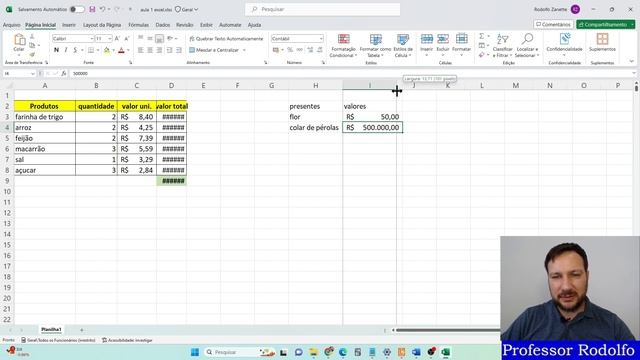The image size is (640, 360).
Task: Open the Geral sensitivity label dropdown
Action: (187, 9)
